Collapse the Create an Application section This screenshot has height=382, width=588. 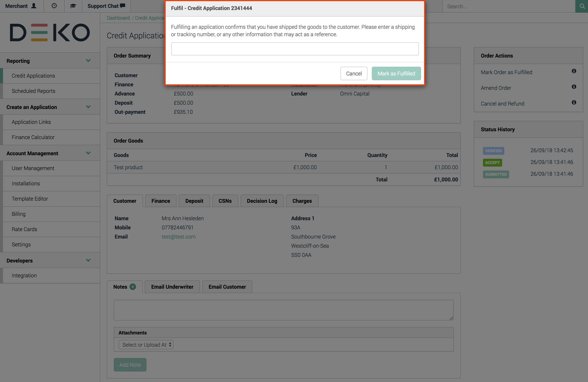(88, 107)
